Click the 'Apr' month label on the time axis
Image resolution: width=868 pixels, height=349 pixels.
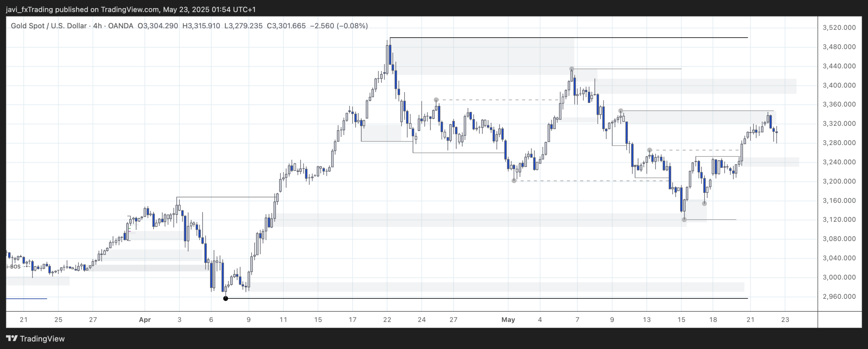click(145, 320)
